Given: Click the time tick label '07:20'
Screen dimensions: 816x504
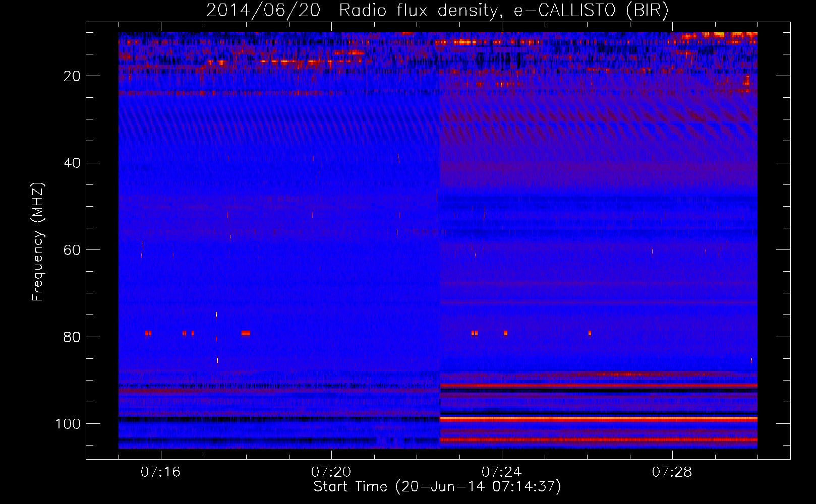Looking at the screenshot, I should point(331,472).
